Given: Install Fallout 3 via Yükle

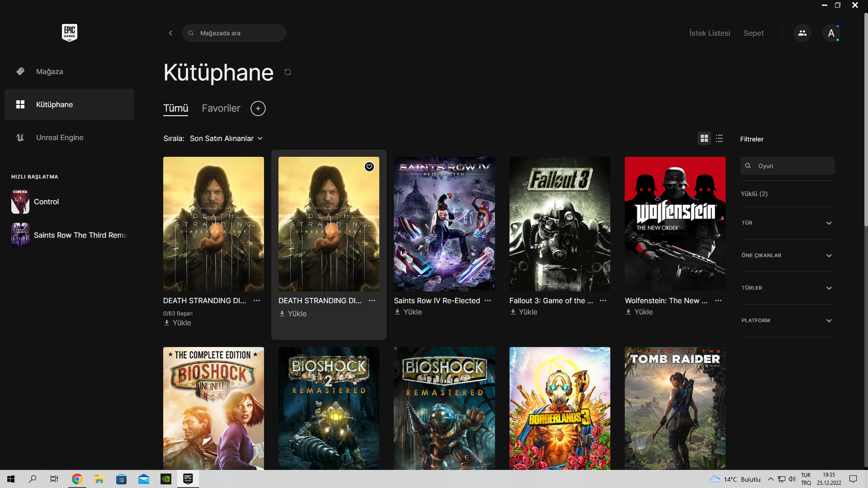Looking at the screenshot, I should (x=524, y=312).
